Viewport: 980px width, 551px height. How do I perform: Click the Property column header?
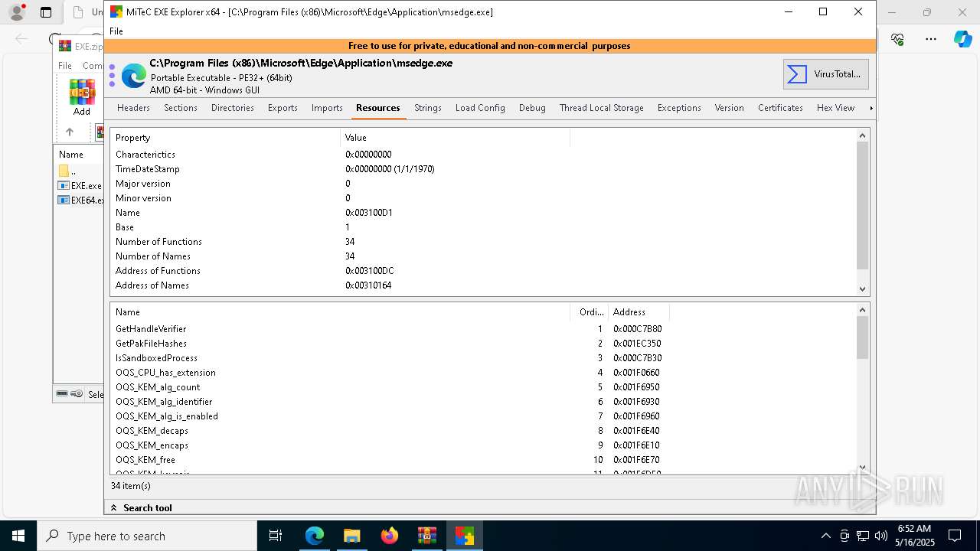click(225, 138)
